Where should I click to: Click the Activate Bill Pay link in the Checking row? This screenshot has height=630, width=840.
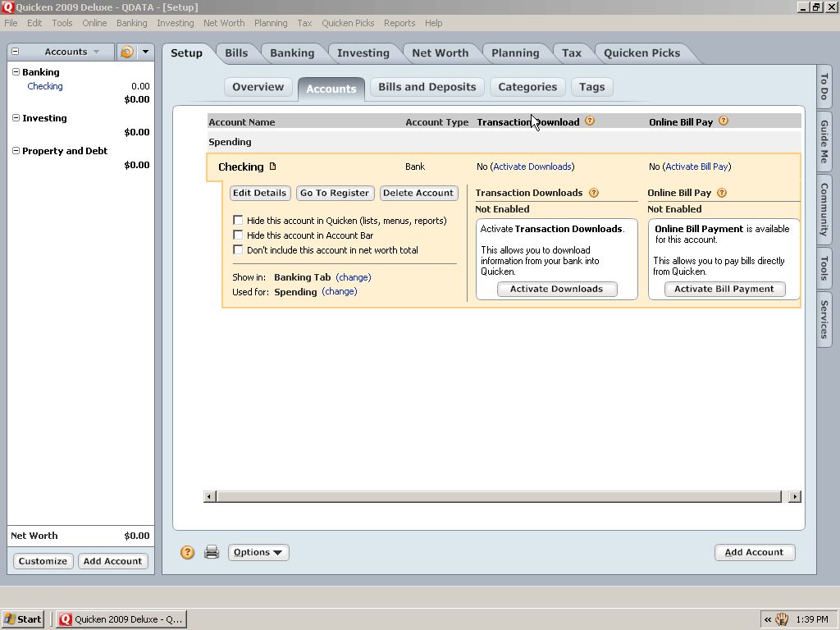[x=697, y=167]
